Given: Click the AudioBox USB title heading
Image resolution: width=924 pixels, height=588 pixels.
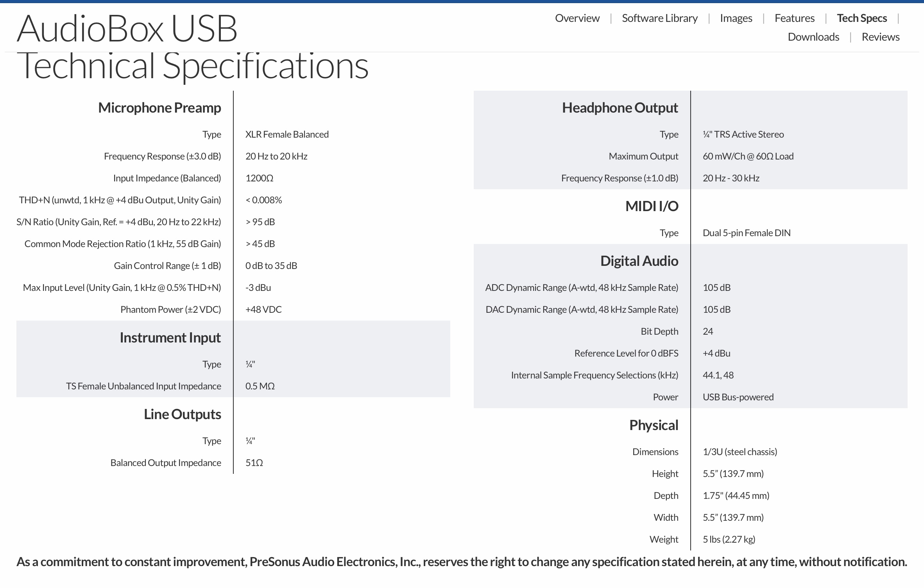Looking at the screenshot, I should (x=127, y=29).
